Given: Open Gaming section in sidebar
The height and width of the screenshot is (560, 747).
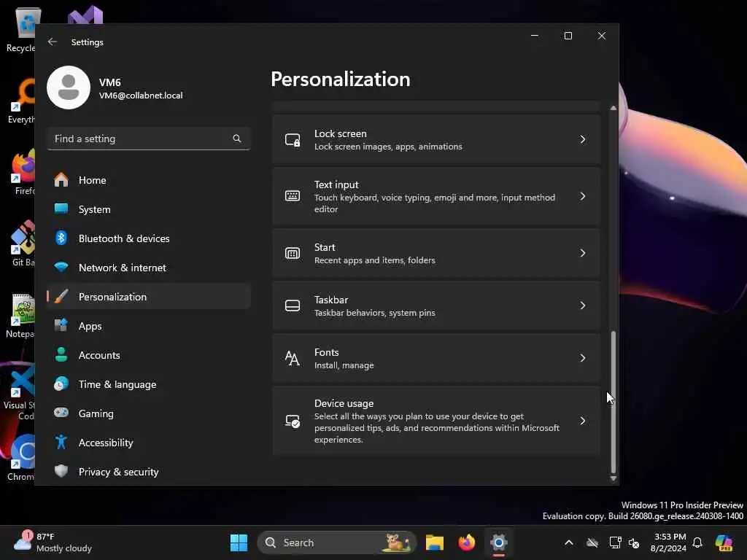Looking at the screenshot, I should click(149, 413).
